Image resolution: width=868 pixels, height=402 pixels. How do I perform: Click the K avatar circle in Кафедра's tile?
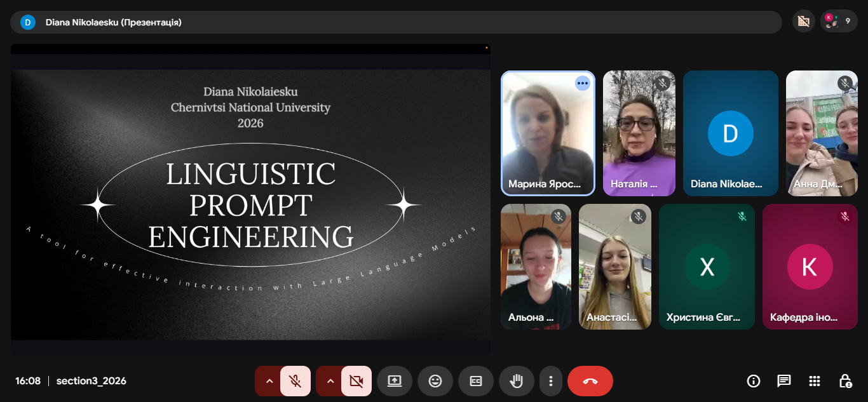[810, 267]
